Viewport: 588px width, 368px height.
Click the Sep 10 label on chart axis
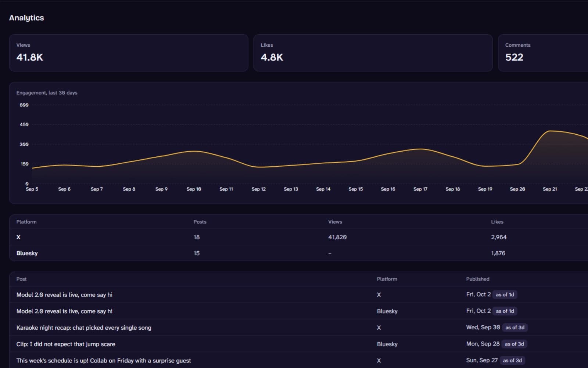point(194,189)
